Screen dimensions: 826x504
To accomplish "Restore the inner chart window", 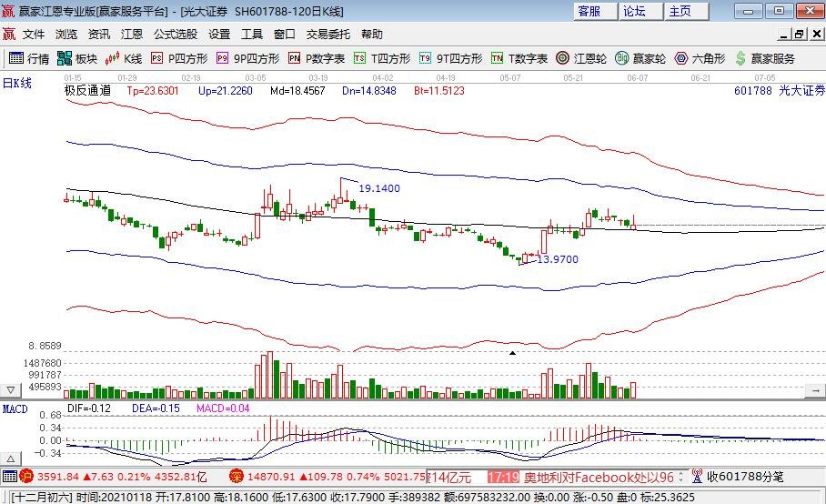I will point(800,35).
